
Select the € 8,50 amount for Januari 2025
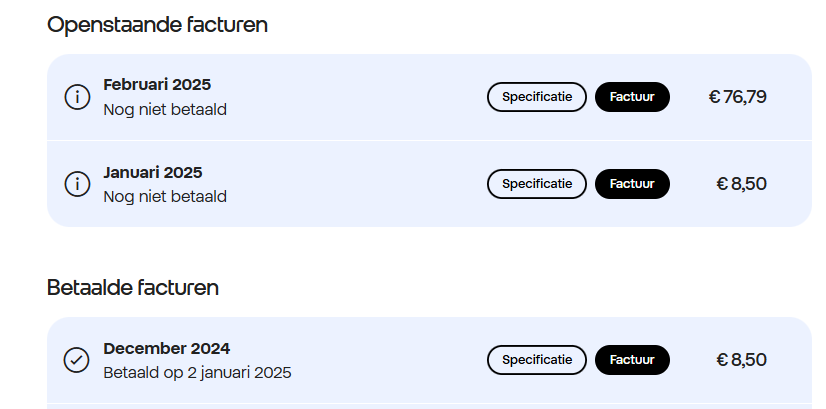[x=741, y=184]
